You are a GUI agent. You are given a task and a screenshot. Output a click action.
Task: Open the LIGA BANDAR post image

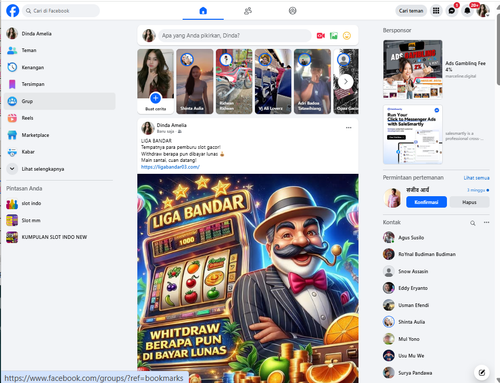coord(248,278)
